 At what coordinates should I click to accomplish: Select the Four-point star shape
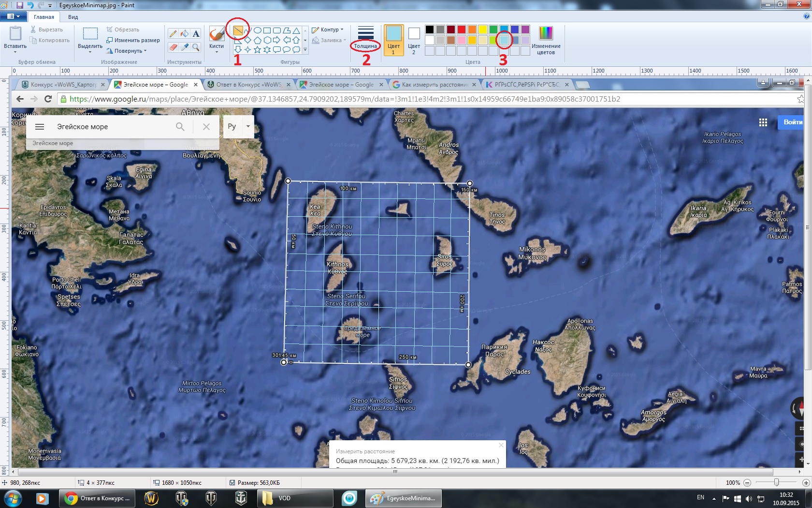pos(247,49)
